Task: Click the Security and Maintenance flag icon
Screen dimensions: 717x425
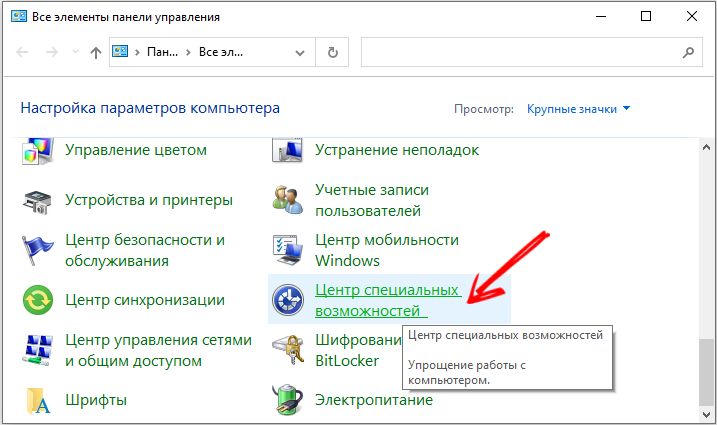Action: coord(38,250)
